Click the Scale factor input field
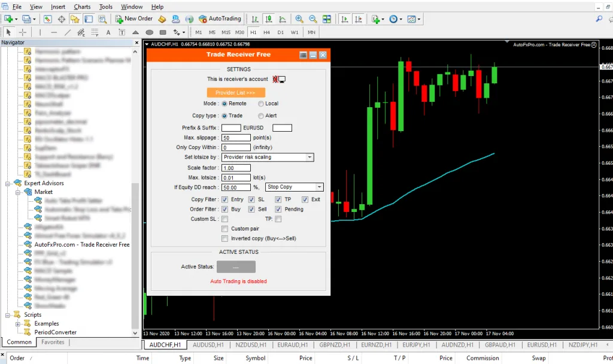 [x=236, y=168]
